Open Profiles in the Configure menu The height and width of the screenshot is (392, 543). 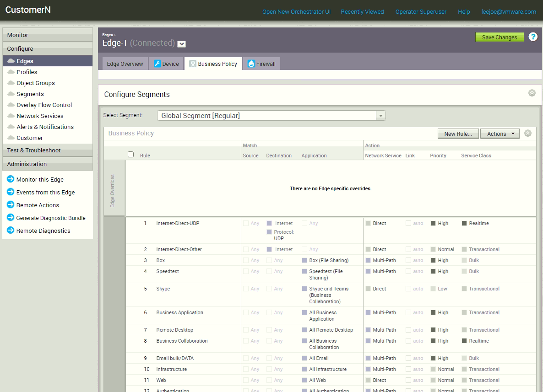click(x=27, y=72)
